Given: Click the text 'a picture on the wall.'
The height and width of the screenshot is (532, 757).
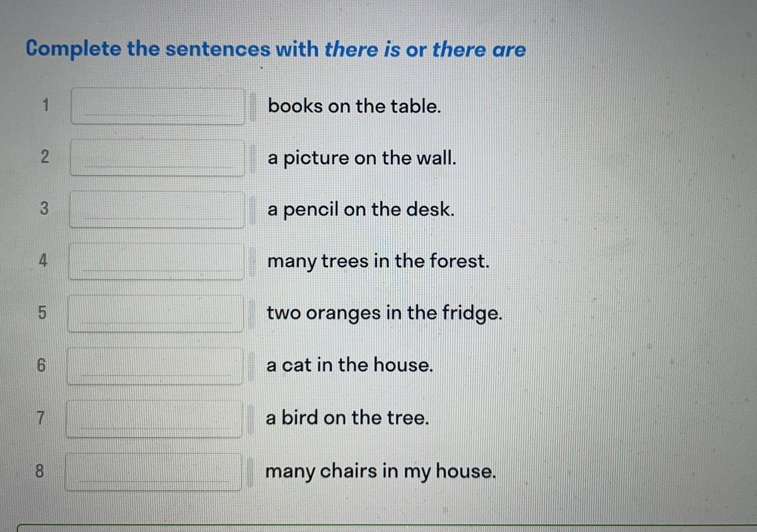Looking at the screenshot, I should tap(362, 158).
